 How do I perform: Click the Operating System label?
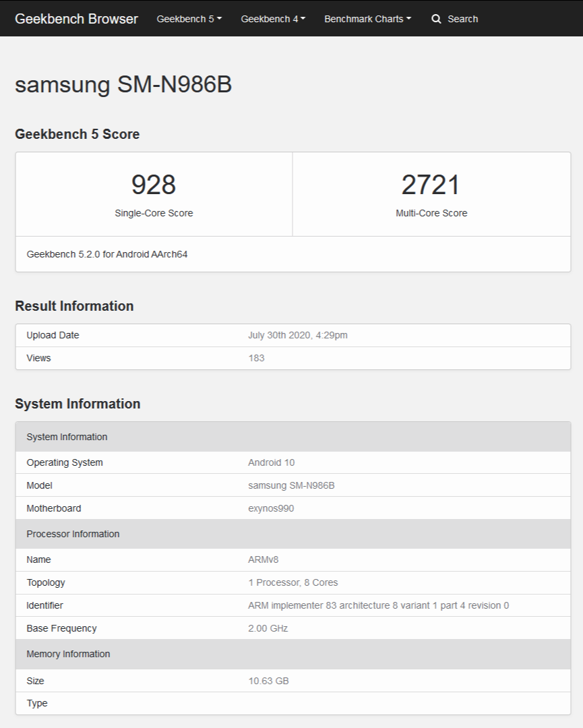[65, 462]
